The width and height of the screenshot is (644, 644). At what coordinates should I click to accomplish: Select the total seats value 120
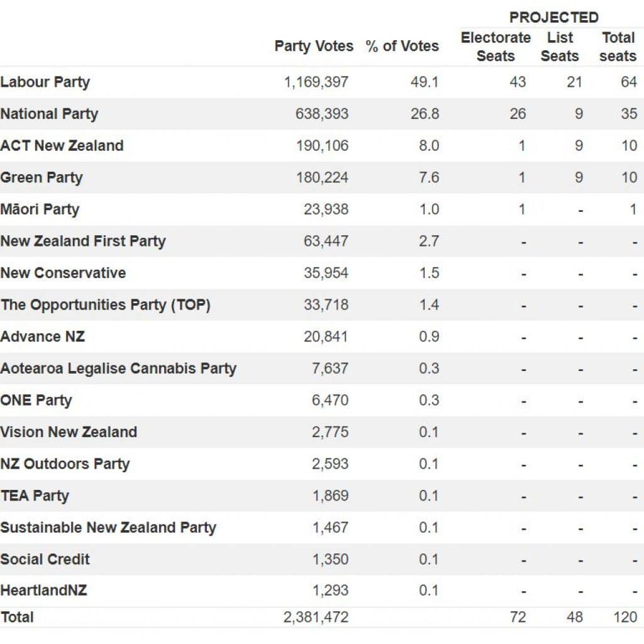coord(625,618)
